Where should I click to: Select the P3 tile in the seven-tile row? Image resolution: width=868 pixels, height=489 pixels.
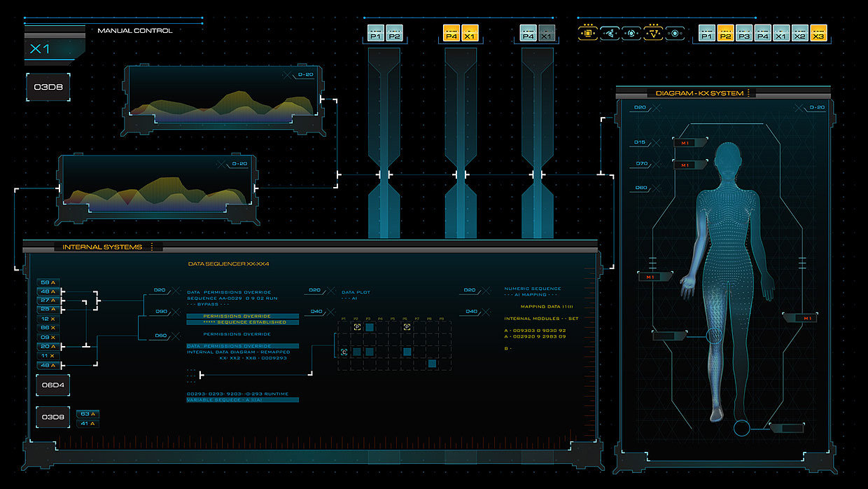[x=744, y=33]
